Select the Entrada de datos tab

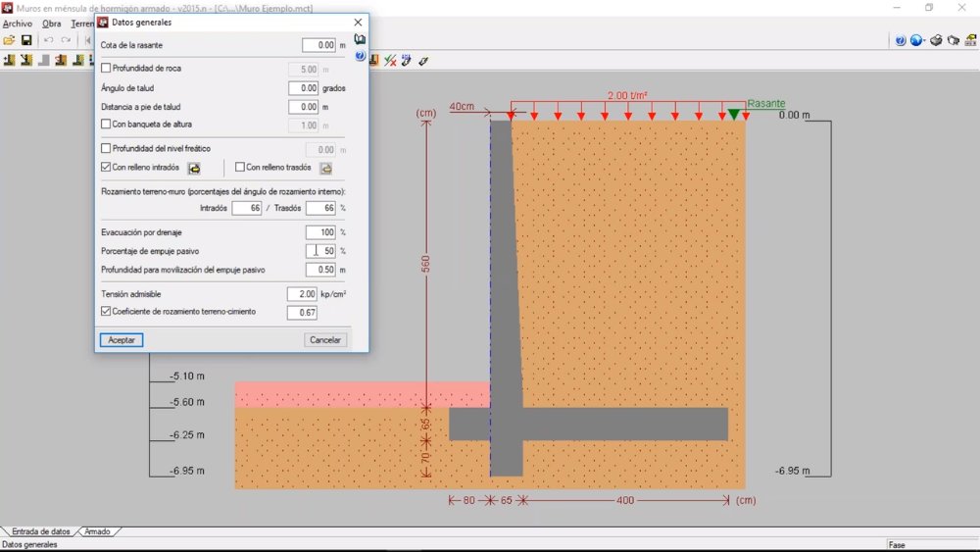(41, 531)
